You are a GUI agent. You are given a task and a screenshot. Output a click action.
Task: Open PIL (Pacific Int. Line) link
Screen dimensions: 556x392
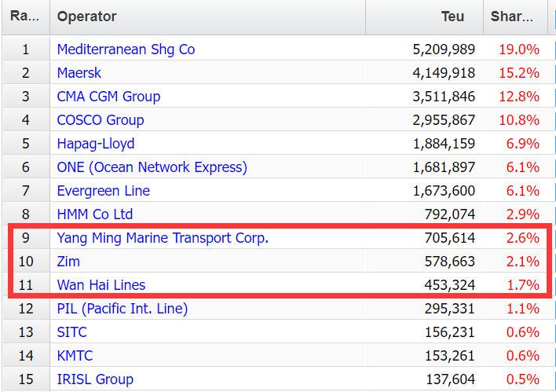pyautogui.click(x=123, y=309)
